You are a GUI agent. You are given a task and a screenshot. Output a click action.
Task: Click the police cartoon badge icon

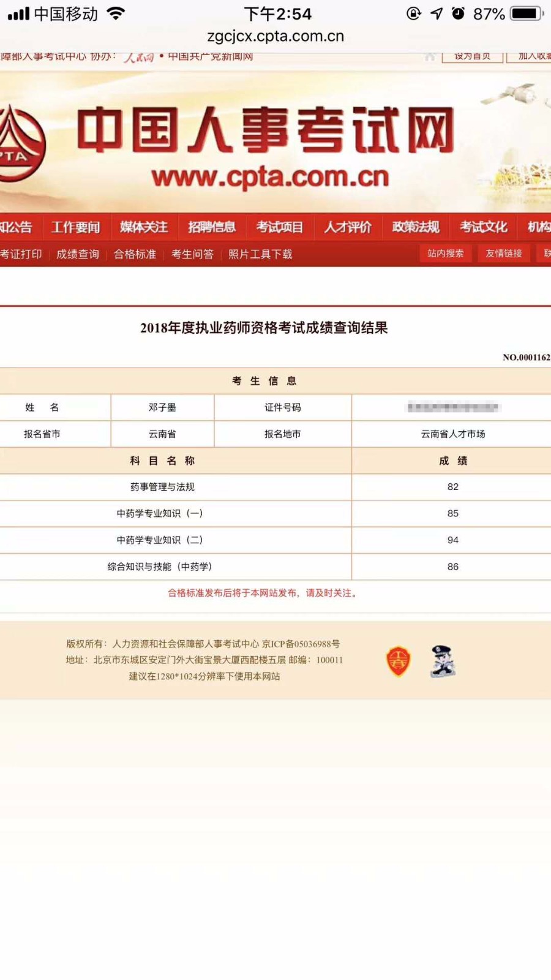(443, 661)
